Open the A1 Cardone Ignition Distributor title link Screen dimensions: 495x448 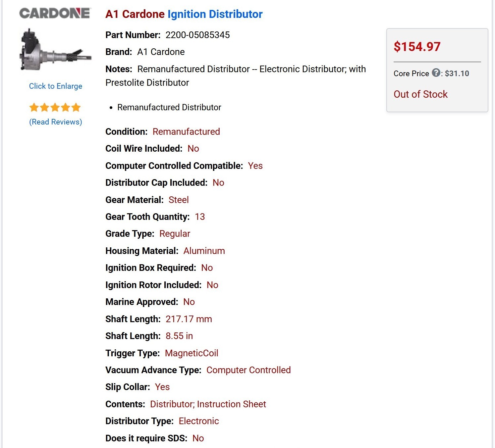click(x=184, y=14)
